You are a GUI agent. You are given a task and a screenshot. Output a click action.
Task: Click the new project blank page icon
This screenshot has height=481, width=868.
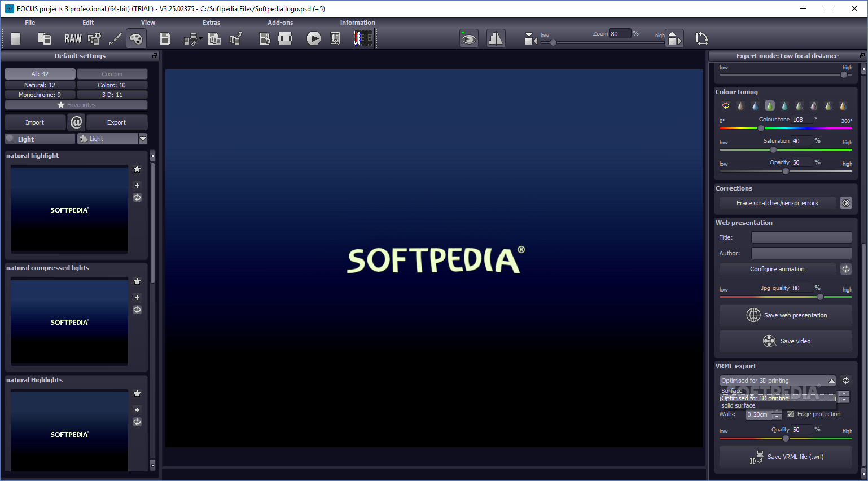[16, 38]
